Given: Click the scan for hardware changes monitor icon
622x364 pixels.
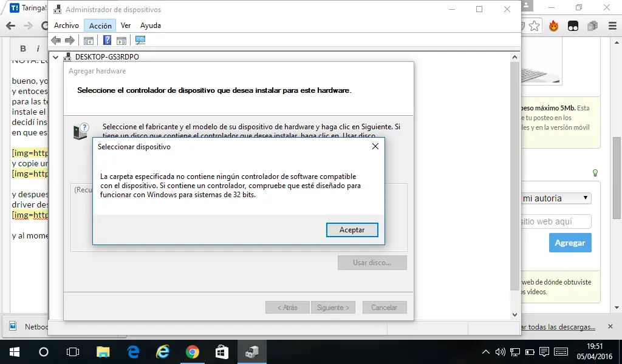Looking at the screenshot, I should 140,40.
